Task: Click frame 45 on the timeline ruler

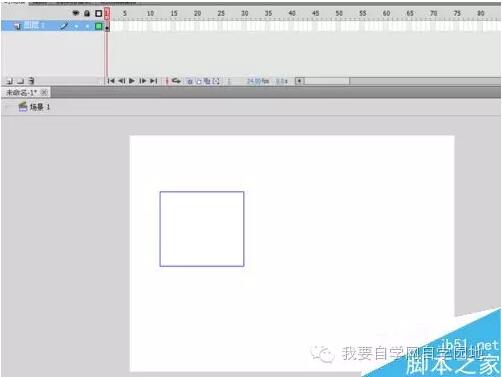Action: pyautogui.click(x=315, y=13)
